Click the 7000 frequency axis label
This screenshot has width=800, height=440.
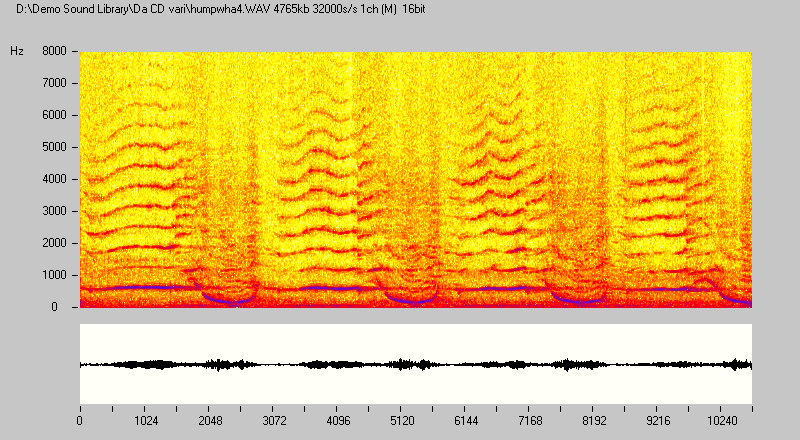click(x=55, y=83)
